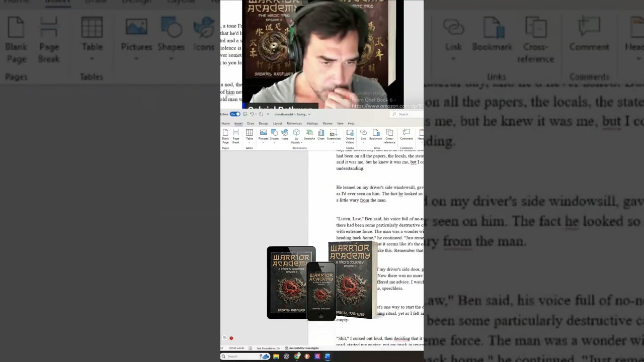Screen dimensions: 644x362
Task: Open the Shapes dropdown
Action: [274, 142]
